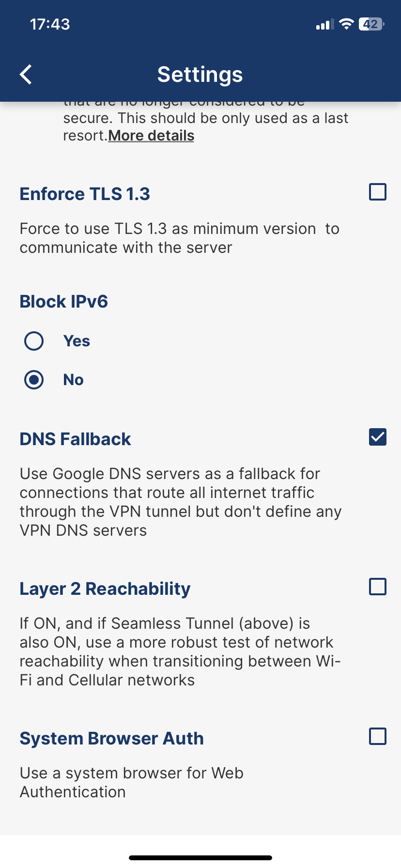Select Yes radio button for Block IPv6

[34, 341]
